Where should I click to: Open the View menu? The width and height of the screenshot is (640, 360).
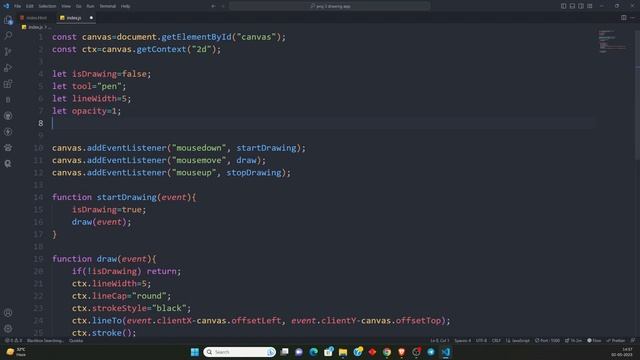pos(66,6)
